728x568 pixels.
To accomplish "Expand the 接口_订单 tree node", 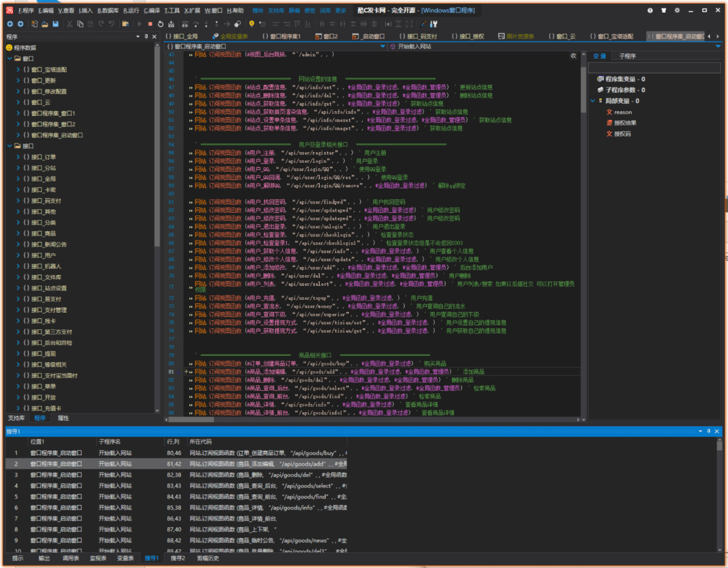I will pyautogui.click(x=18, y=157).
